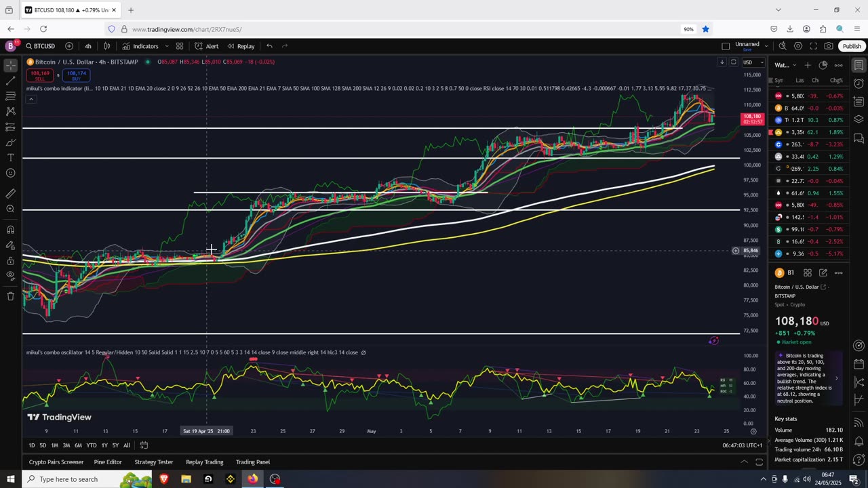Open Brave browser from taskbar
Image resolution: width=868 pixels, height=488 pixels.
click(164, 479)
